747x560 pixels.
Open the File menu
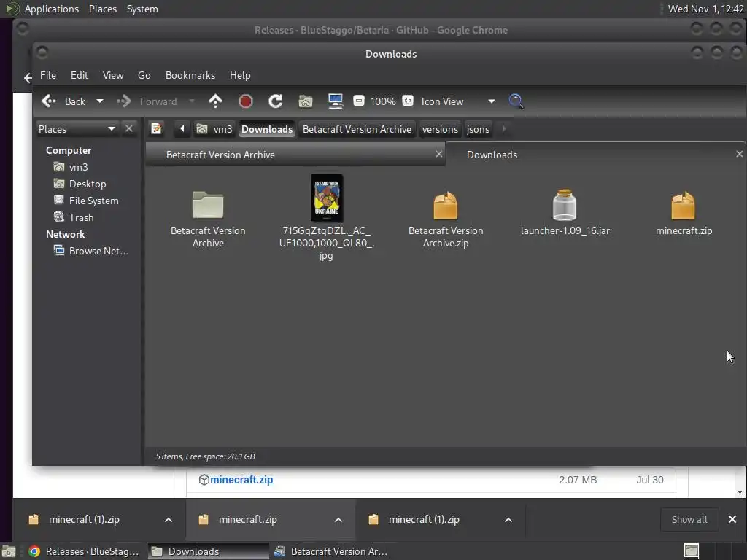pos(48,75)
